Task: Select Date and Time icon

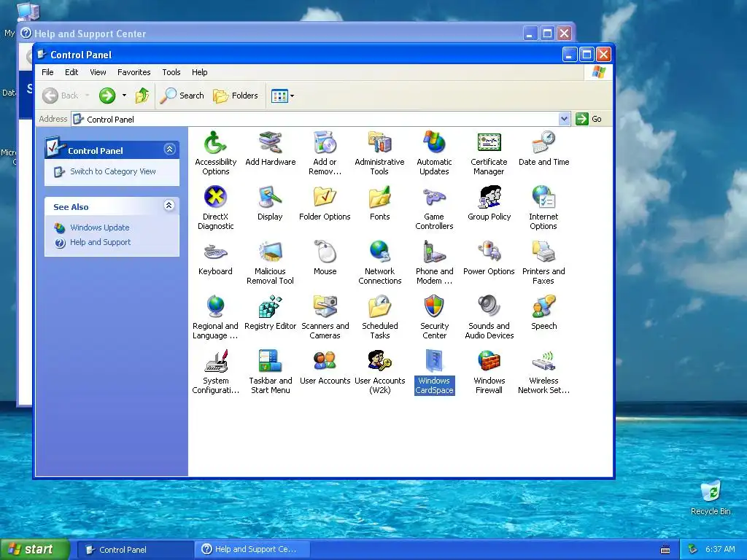Action: click(543, 143)
